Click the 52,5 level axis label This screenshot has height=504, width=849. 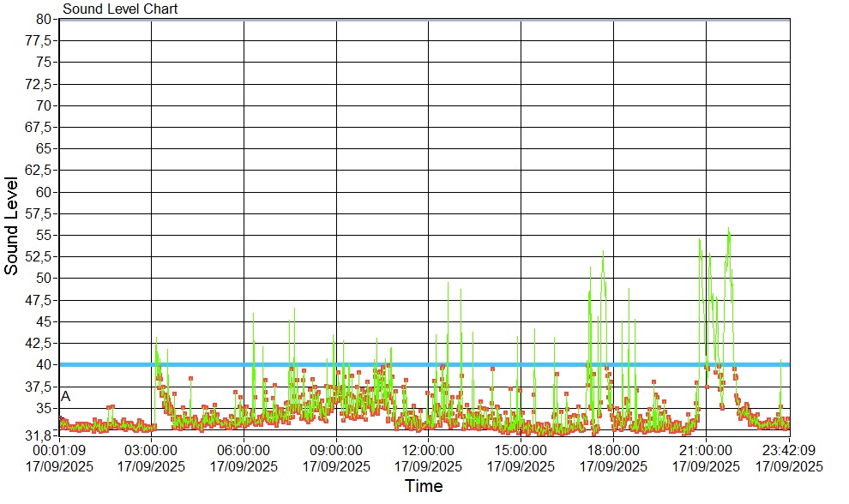(x=40, y=256)
